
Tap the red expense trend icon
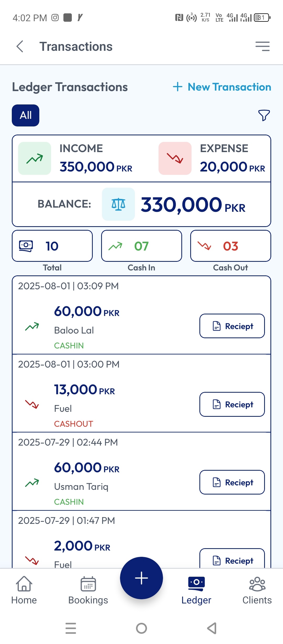coord(175,158)
